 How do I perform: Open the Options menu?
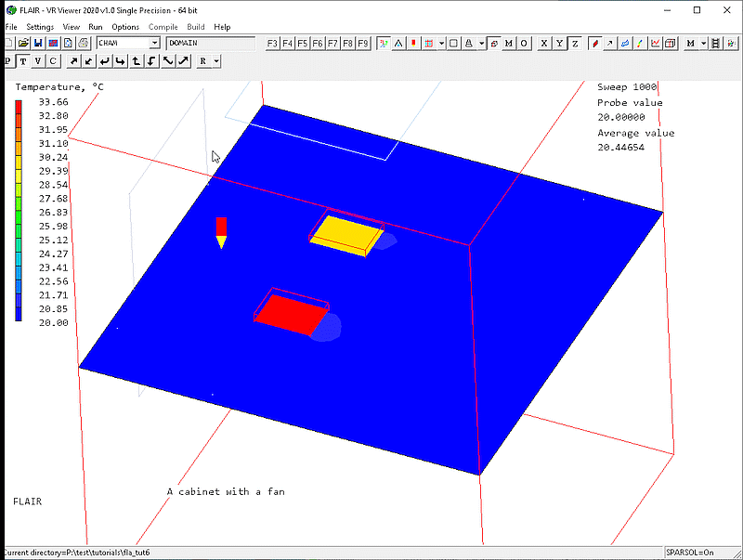coord(125,27)
